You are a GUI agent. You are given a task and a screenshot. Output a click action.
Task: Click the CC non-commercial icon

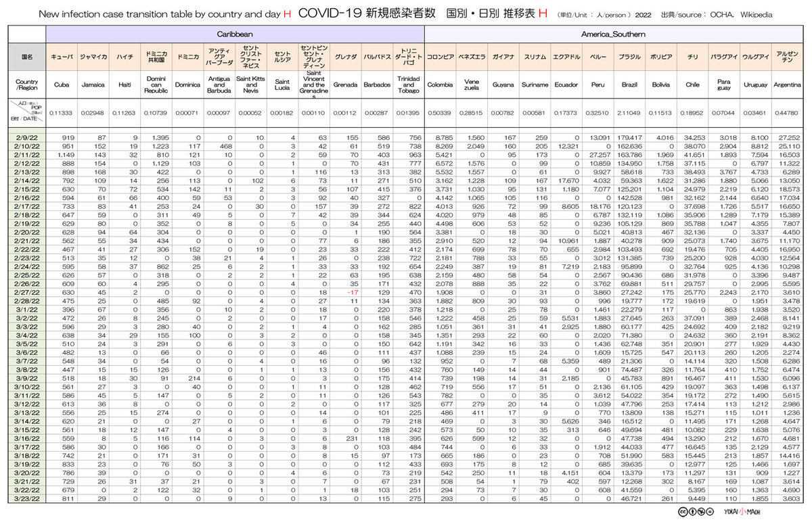(700, 512)
